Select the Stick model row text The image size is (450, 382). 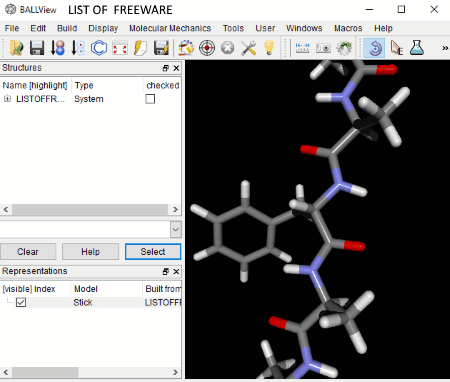(x=83, y=303)
